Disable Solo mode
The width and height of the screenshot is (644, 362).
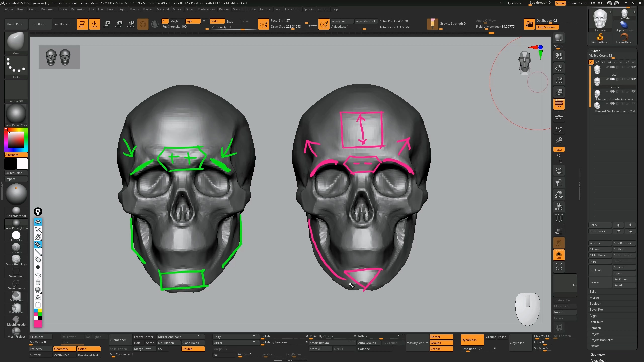559,255
